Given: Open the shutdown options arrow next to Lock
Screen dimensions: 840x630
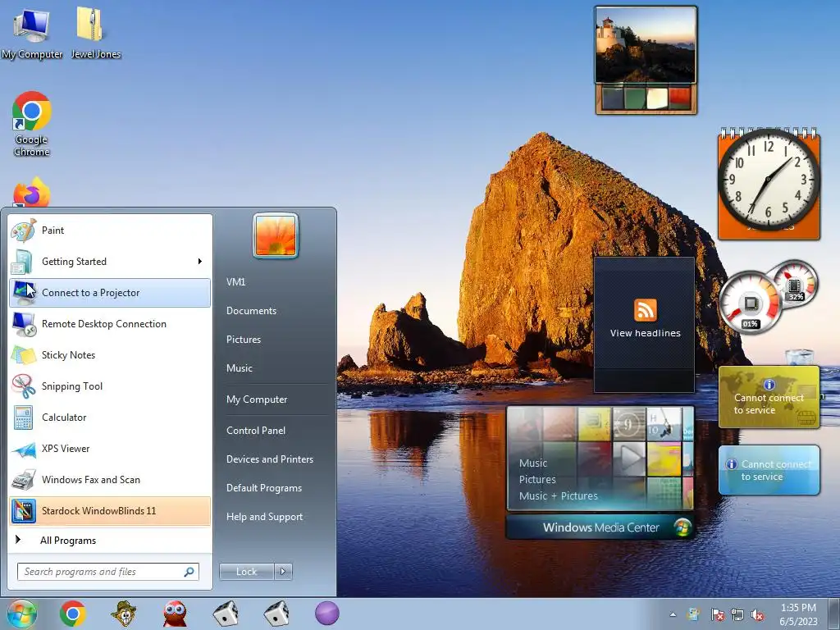Looking at the screenshot, I should point(283,572).
